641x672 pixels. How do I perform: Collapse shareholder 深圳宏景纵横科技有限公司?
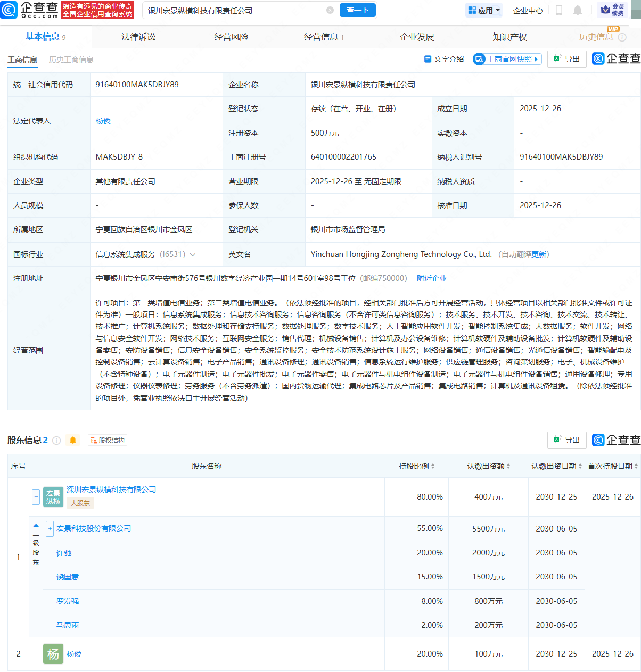(36, 496)
